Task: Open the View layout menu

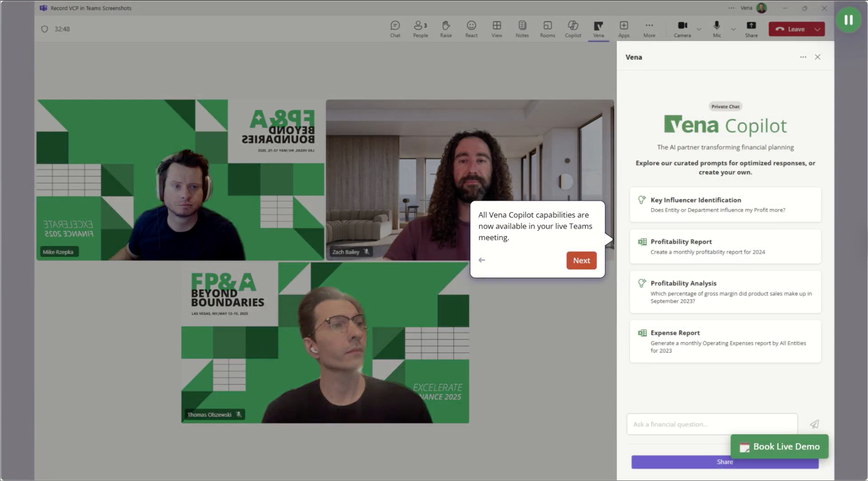Action: [x=497, y=29]
